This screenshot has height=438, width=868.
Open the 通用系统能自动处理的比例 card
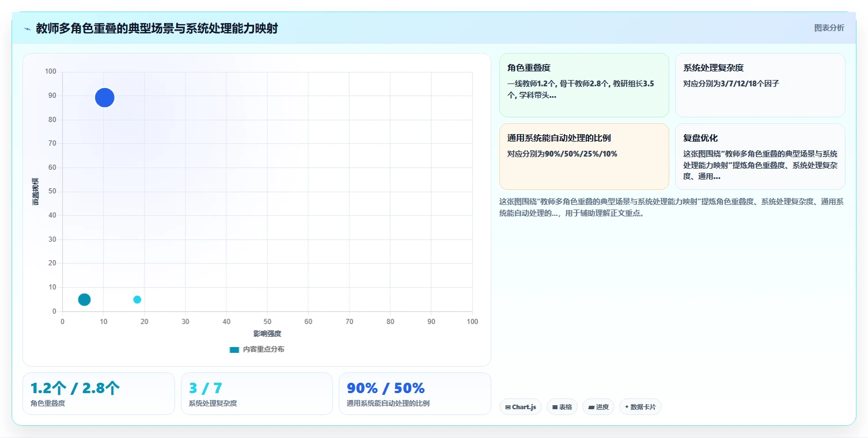(584, 157)
